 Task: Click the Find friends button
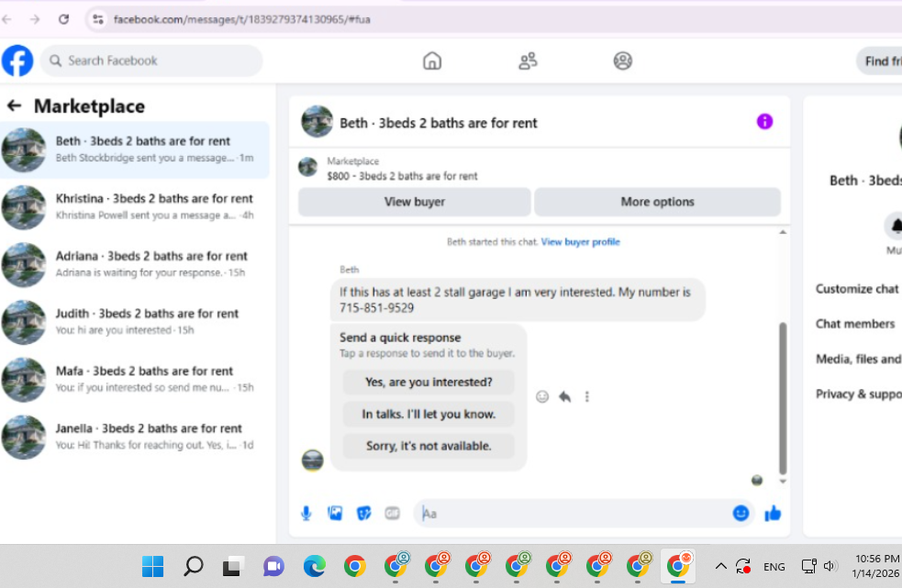tap(879, 61)
